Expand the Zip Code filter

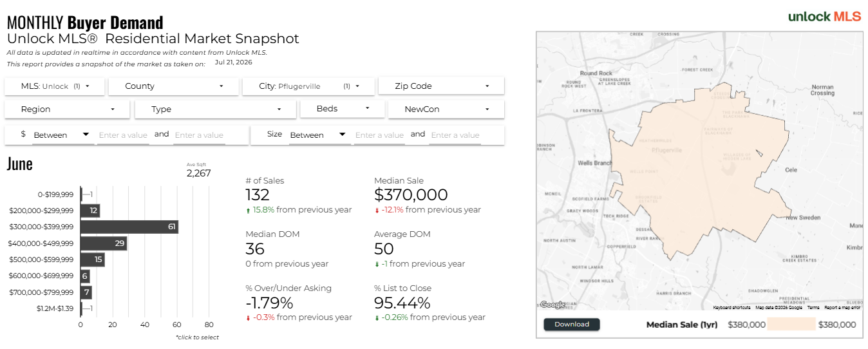coord(441,86)
